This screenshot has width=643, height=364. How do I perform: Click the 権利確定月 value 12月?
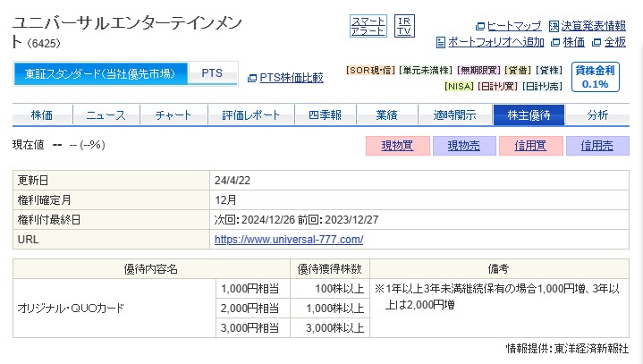click(x=225, y=200)
